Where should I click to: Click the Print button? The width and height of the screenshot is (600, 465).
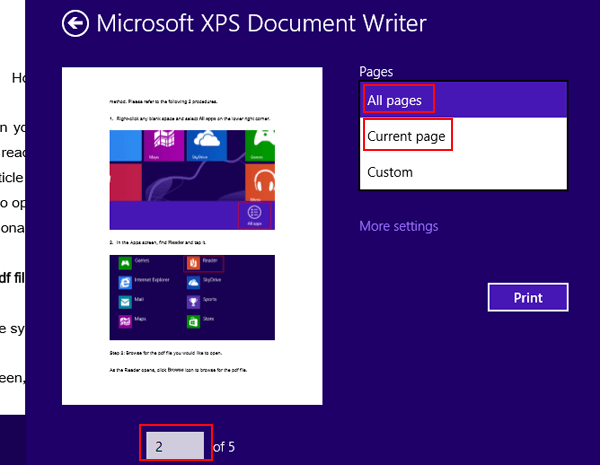(x=528, y=297)
